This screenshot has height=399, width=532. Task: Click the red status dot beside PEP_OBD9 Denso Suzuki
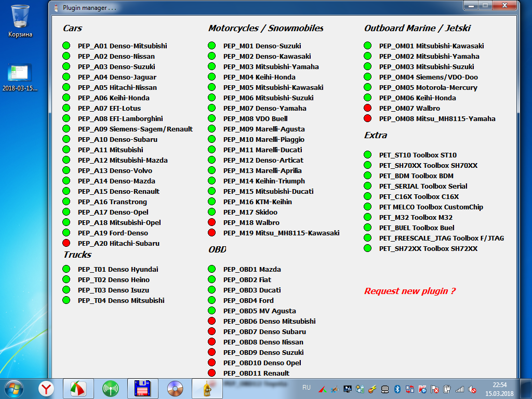(212, 352)
